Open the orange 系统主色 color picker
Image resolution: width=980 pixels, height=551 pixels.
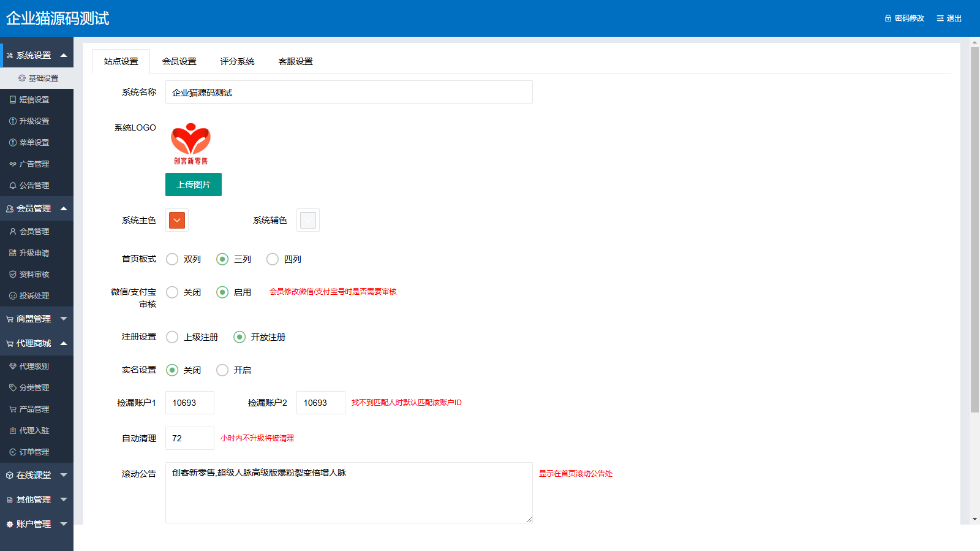point(177,220)
